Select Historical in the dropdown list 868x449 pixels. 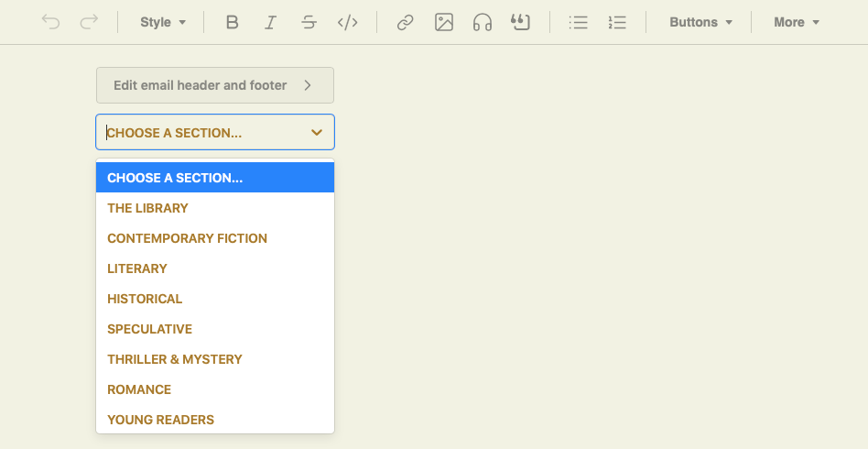[215, 299]
